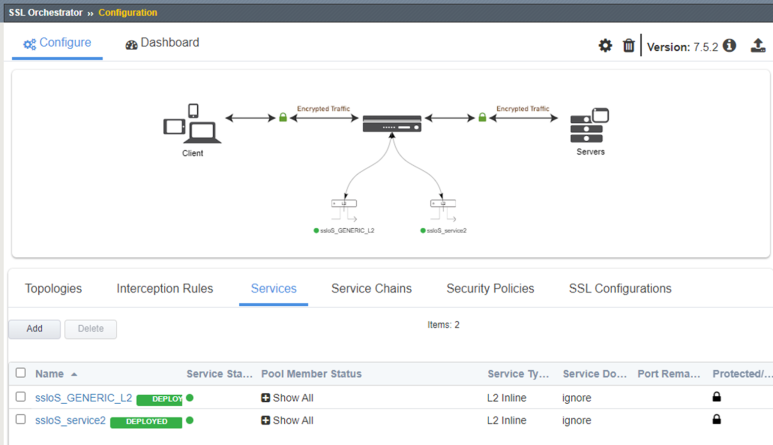Screen dimensions: 773x445
Task: Sort by the Name column arrow
Action: pos(74,375)
